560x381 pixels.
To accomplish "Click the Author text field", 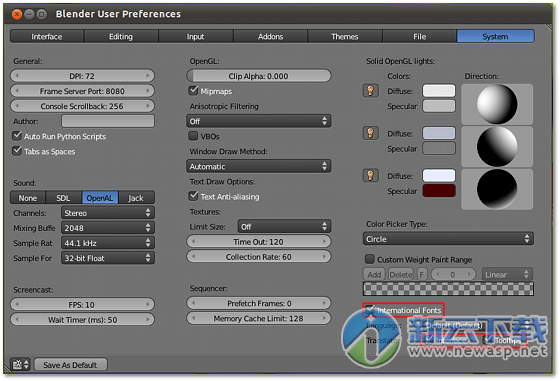I will [x=108, y=121].
